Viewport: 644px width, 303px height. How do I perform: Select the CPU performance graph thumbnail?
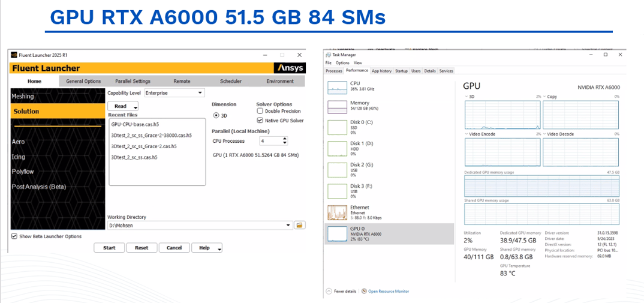pos(336,86)
